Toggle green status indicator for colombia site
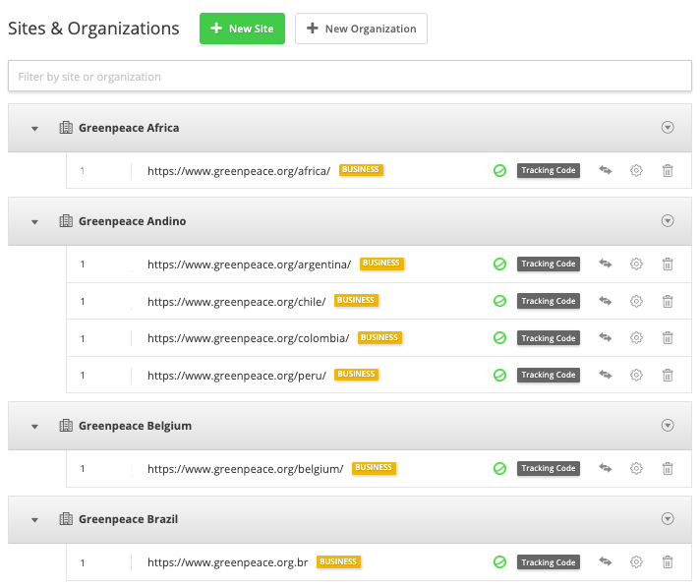Image resolution: width=700 pixels, height=588 pixels. [x=499, y=338]
